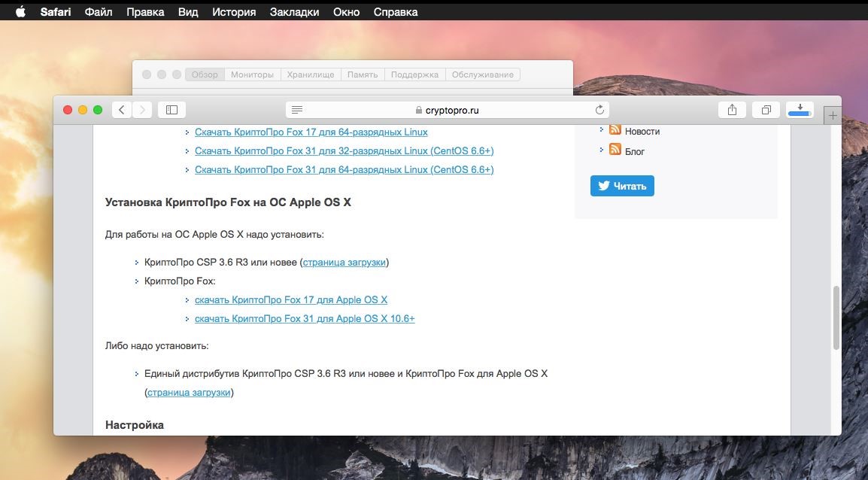The width and height of the screenshot is (868, 480).
Task: Open the Safari menu in menu bar
Action: tap(56, 11)
